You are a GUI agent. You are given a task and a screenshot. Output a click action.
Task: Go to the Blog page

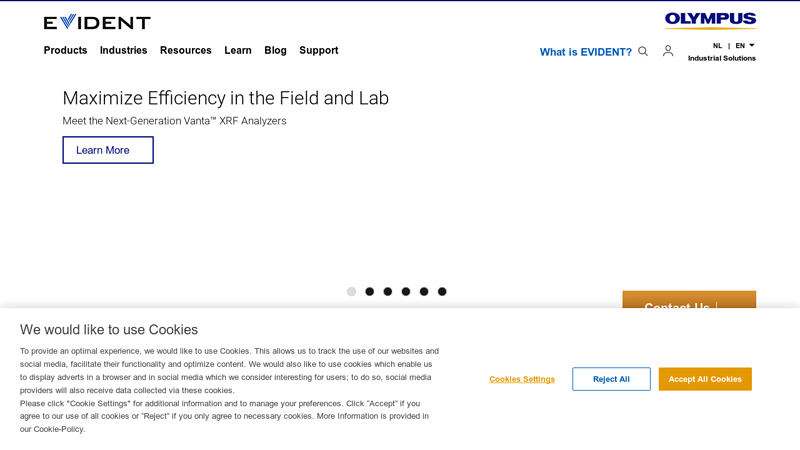[276, 50]
